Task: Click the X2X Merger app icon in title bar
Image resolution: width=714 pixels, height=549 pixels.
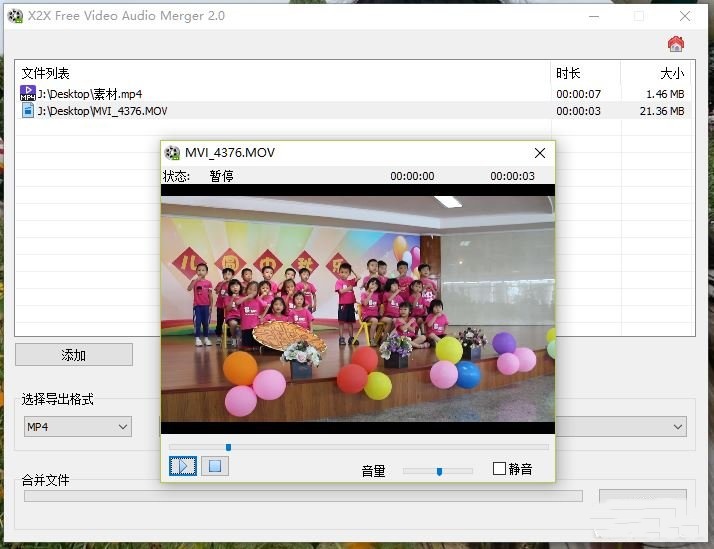Action: [15, 16]
